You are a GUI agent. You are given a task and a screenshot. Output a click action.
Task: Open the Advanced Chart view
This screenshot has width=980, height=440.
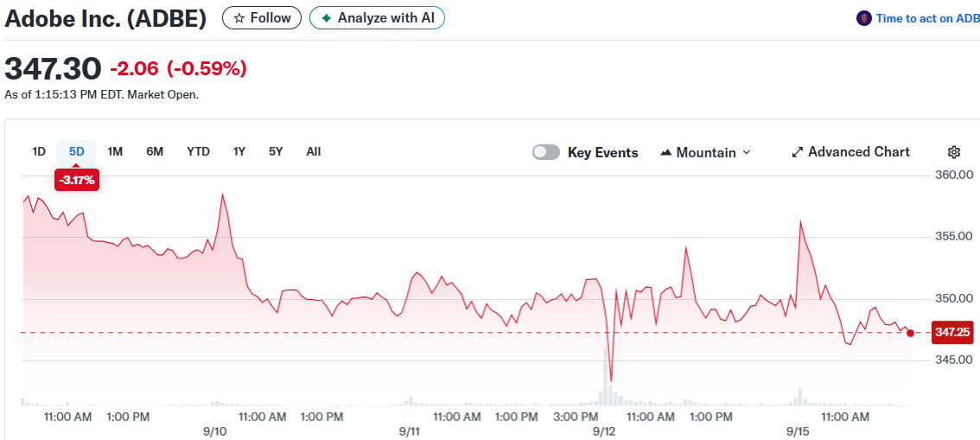[850, 152]
